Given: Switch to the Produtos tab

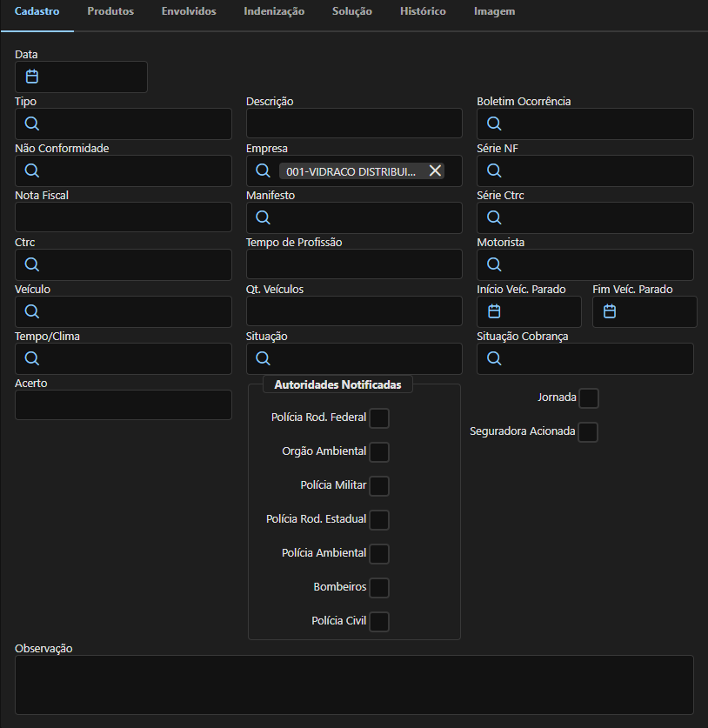Looking at the screenshot, I should pyautogui.click(x=110, y=11).
